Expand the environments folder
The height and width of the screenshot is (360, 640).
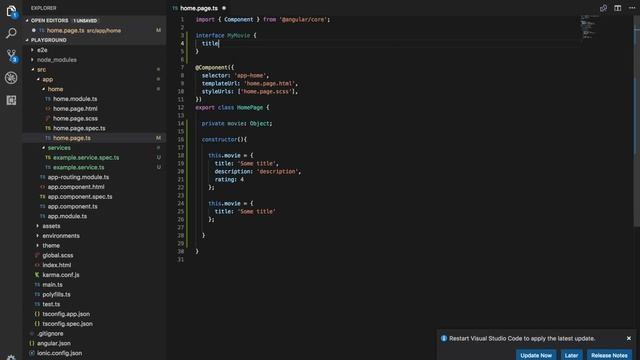pyautogui.click(x=61, y=236)
